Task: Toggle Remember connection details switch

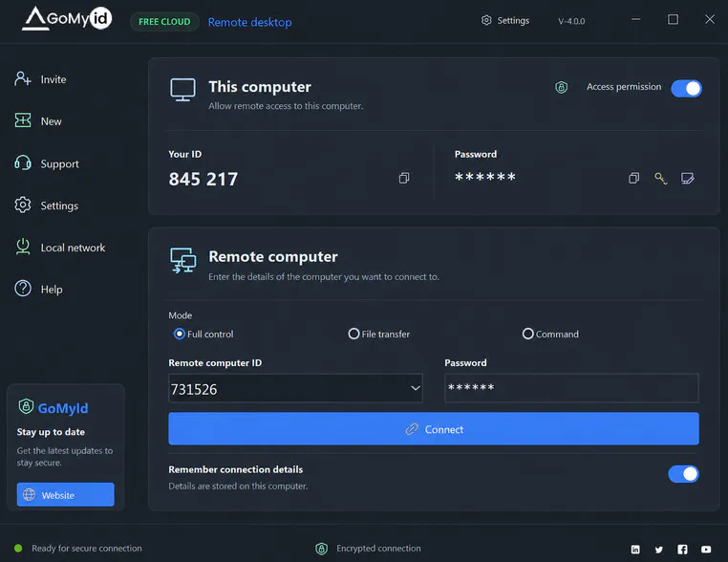Action: coord(683,474)
